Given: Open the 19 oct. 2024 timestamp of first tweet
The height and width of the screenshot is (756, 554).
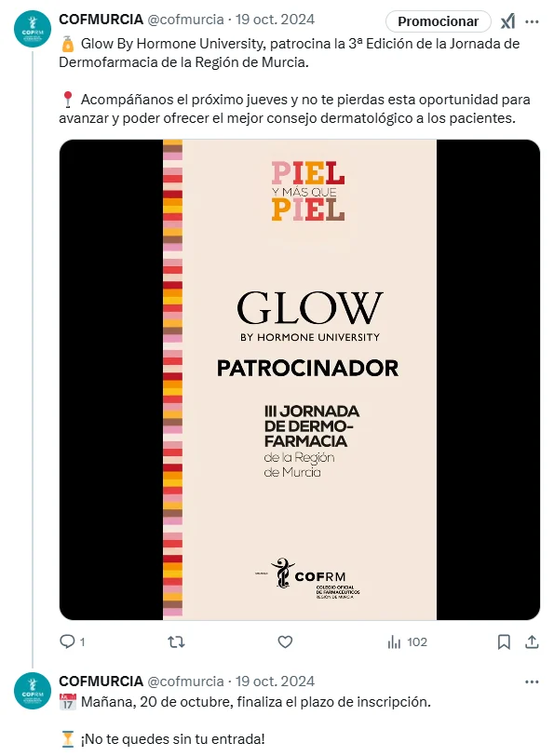Looking at the screenshot, I should pyautogui.click(x=275, y=20).
